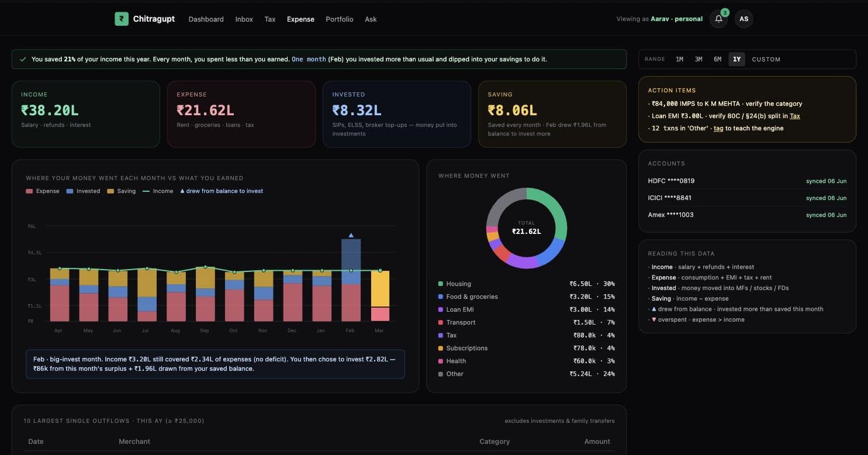Toggle the Saving legend series in chart
This screenshot has height=455, width=868.
coord(121,191)
